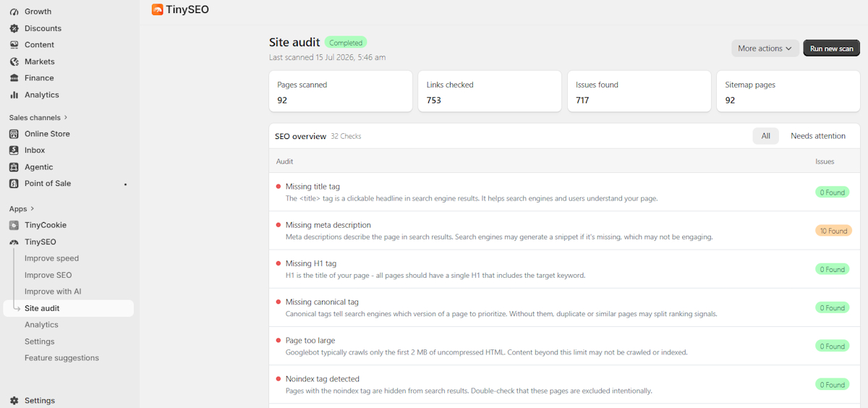Screen dimensions: 868x408
Task: Open the Growth section
Action: click(38, 12)
